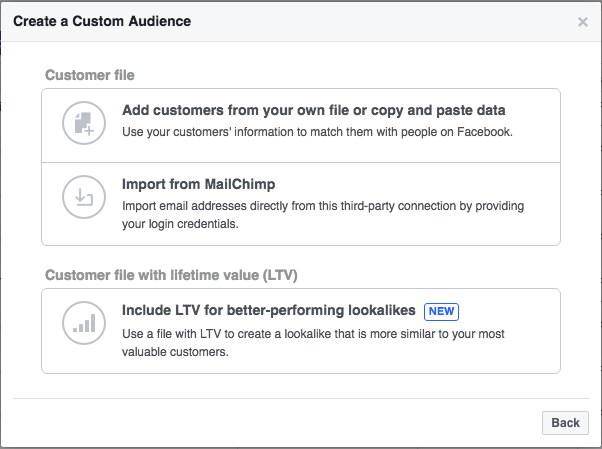Click the add-file icon for customer upload
The image size is (602, 449).
(84, 123)
